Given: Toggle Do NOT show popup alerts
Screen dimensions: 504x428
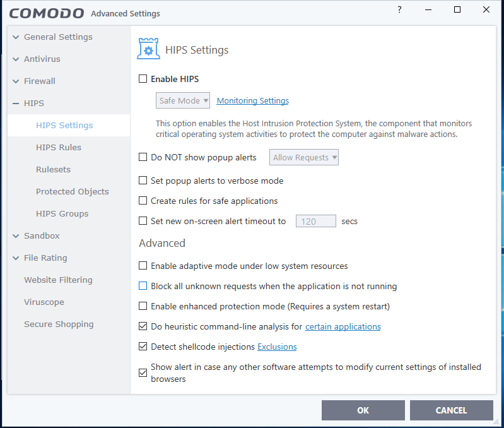Looking at the screenshot, I should [x=143, y=157].
